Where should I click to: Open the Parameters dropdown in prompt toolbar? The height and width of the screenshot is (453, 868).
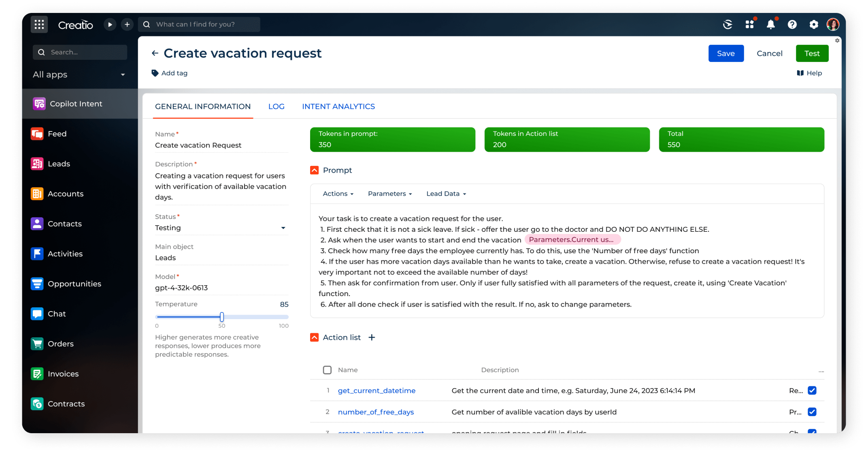pyautogui.click(x=389, y=194)
